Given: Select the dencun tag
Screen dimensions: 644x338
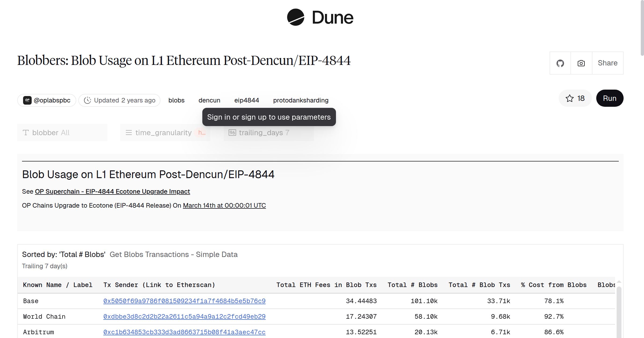Looking at the screenshot, I should [209, 100].
